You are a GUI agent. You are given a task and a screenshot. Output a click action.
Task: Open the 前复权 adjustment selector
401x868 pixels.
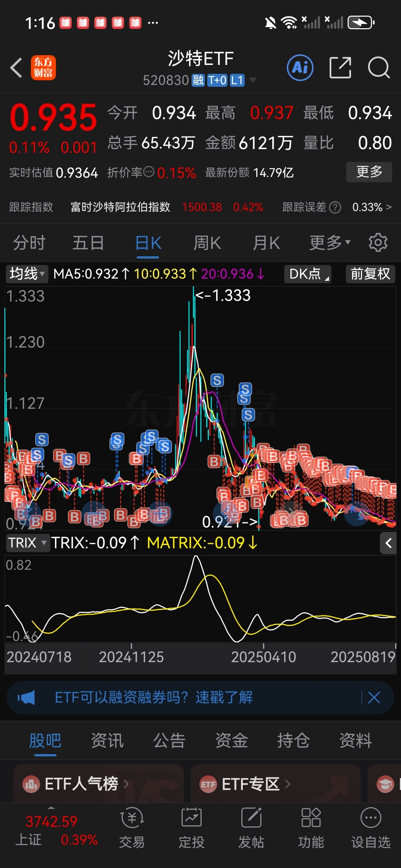point(371,274)
